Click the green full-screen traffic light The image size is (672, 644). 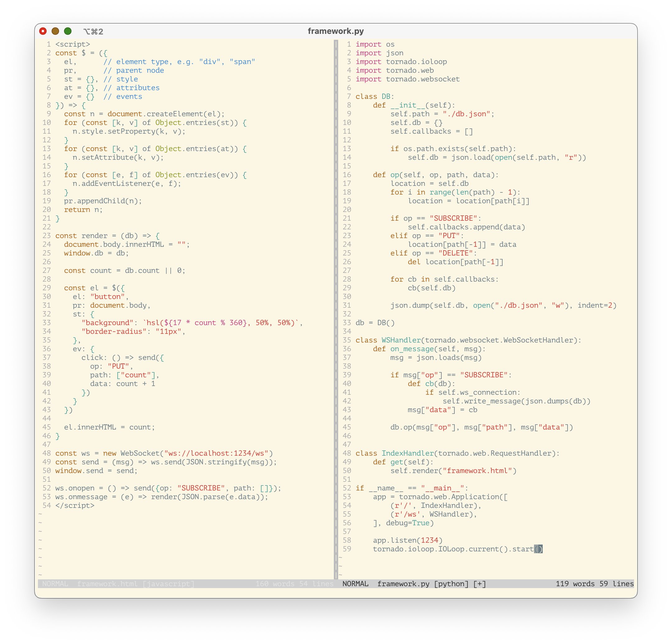68,31
